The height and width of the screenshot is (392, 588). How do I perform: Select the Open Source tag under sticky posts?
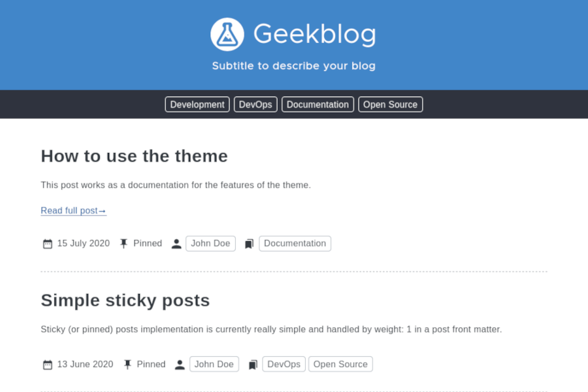340,365
